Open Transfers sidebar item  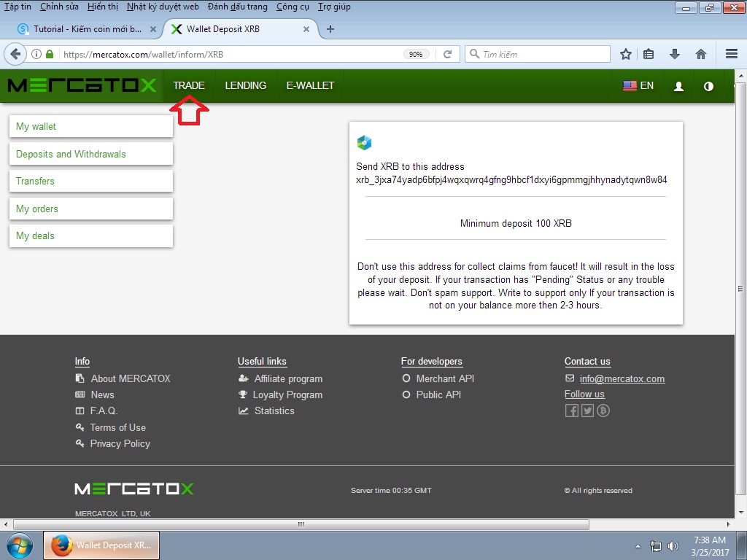pos(91,181)
